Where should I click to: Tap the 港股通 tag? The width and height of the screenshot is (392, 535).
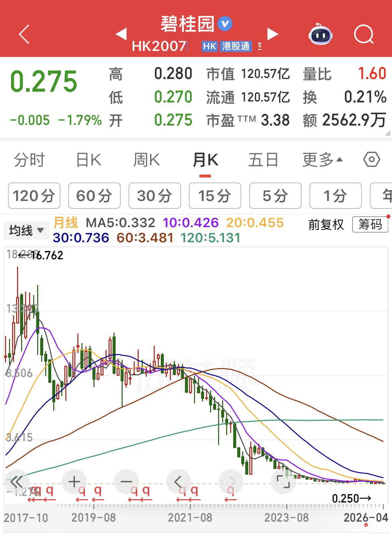click(236, 46)
